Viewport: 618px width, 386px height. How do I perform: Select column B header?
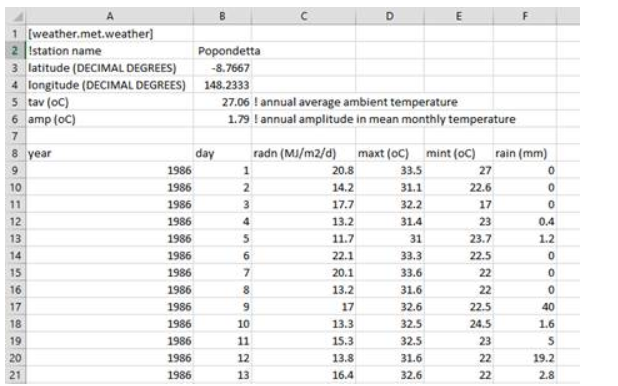click(222, 16)
